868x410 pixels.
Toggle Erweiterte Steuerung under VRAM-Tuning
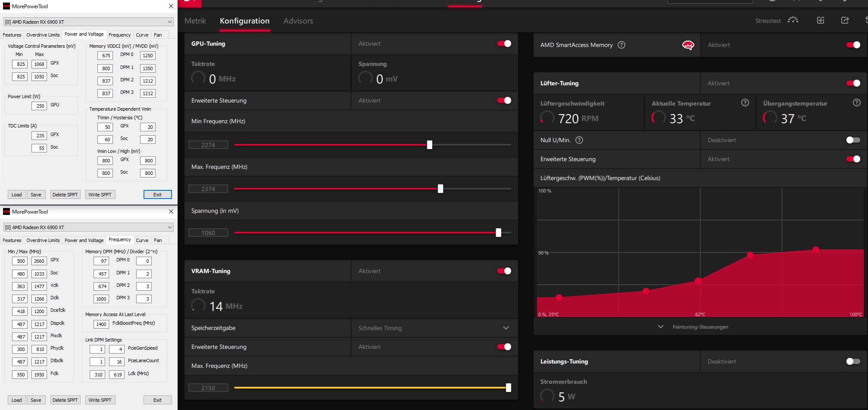pos(504,347)
